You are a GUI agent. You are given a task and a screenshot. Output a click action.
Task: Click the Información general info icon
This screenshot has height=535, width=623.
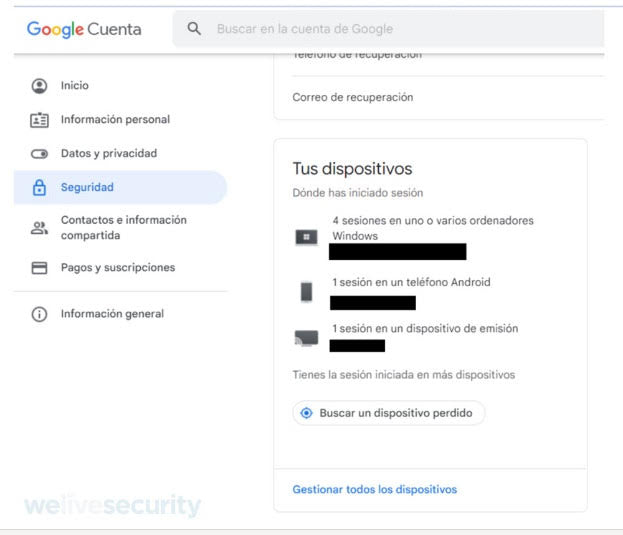(40, 314)
